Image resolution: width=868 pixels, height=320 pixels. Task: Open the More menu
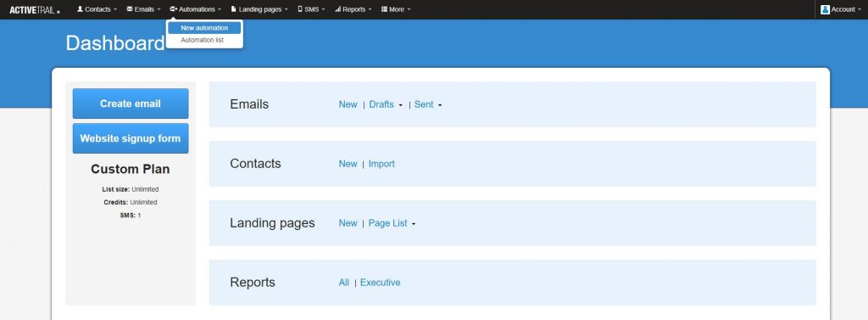[x=396, y=9]
